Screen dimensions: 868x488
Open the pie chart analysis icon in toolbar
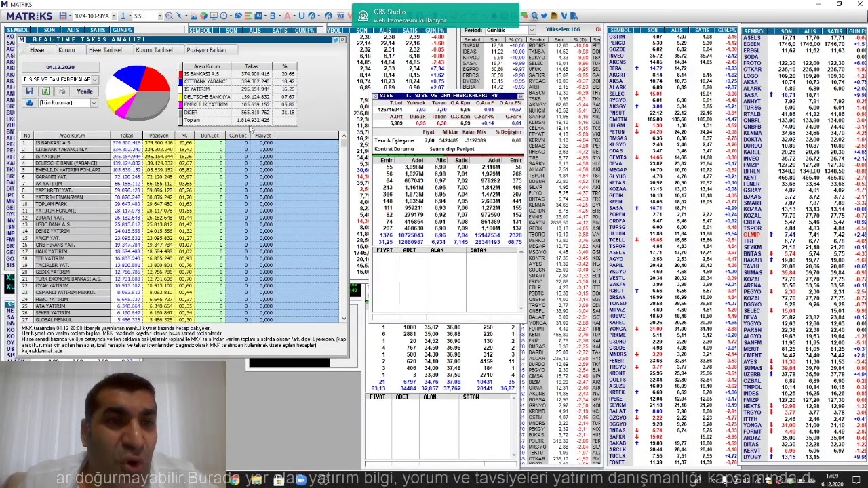(203, 16)
